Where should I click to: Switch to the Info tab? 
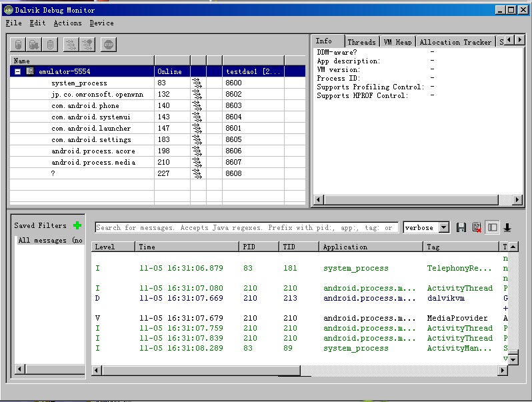click(x=328, y=41)
